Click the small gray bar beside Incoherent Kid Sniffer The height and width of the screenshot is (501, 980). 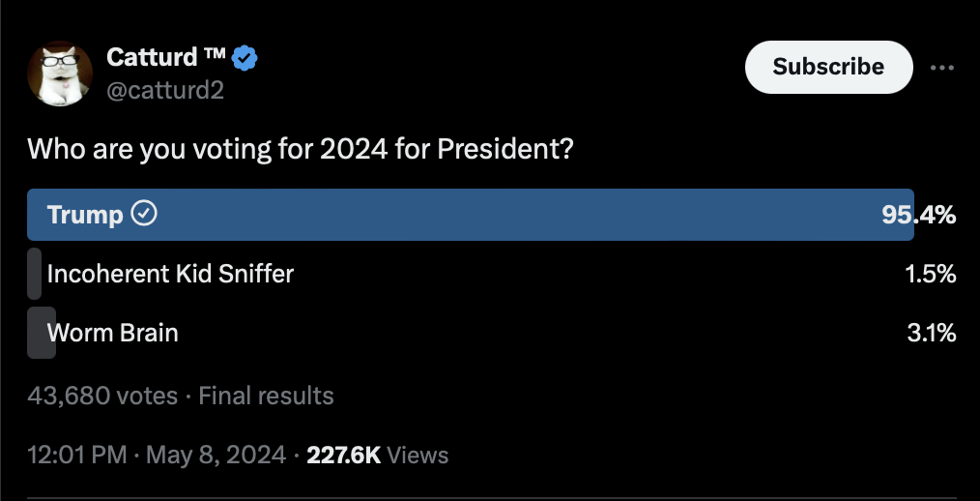tap(35, 274)
